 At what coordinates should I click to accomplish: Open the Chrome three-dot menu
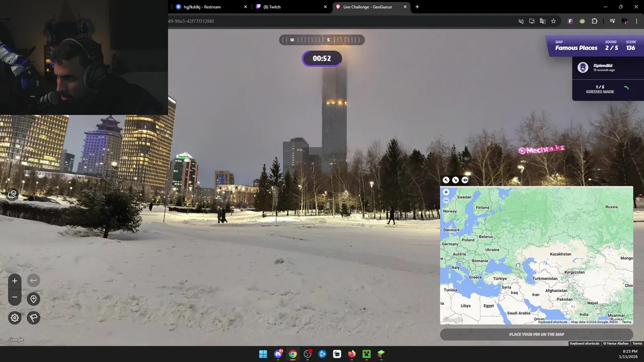tap(636, 21)
